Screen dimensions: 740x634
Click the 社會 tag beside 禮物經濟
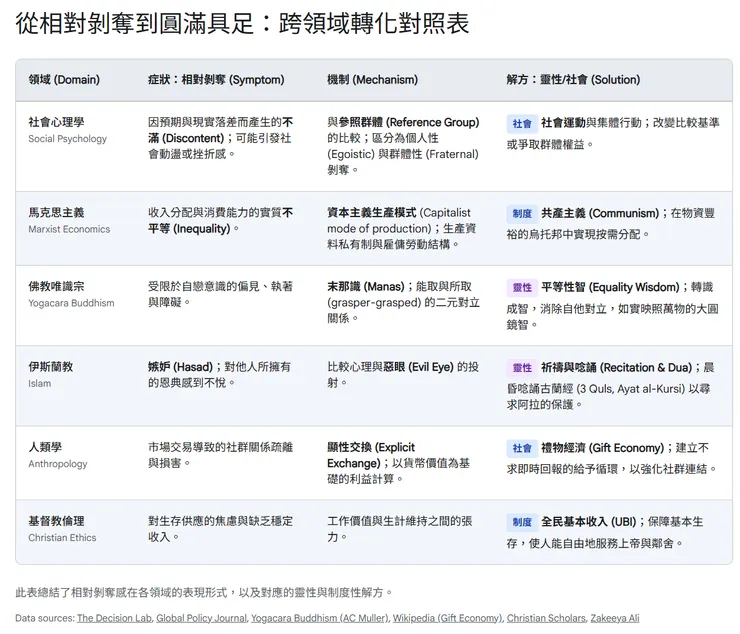point(522,448)
